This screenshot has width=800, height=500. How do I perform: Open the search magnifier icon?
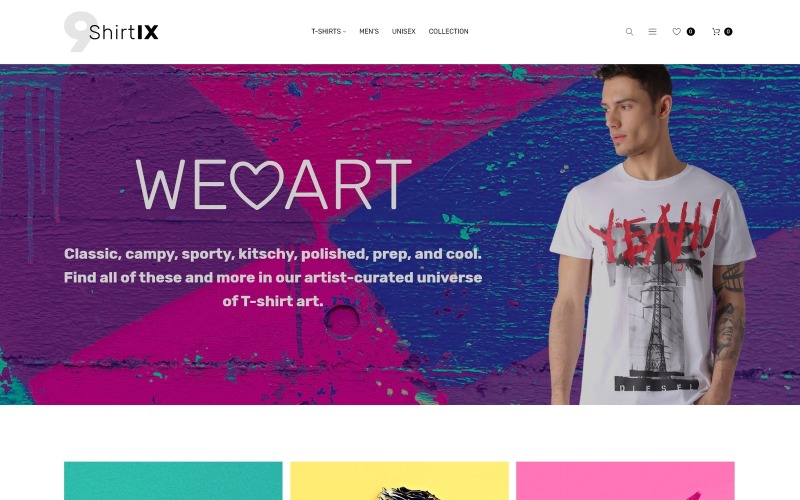click(x=629, y=32)
